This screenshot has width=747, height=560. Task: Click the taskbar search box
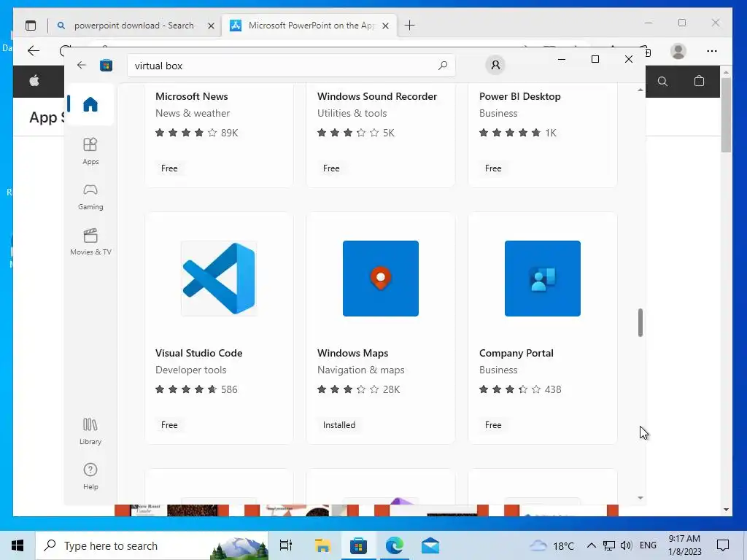[x=152, y=545]
